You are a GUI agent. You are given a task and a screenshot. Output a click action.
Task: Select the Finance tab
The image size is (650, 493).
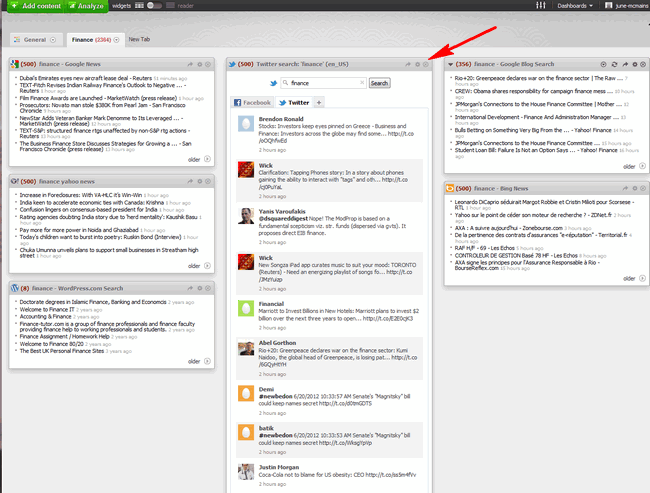pyautogui.click(x=91, y=40)
